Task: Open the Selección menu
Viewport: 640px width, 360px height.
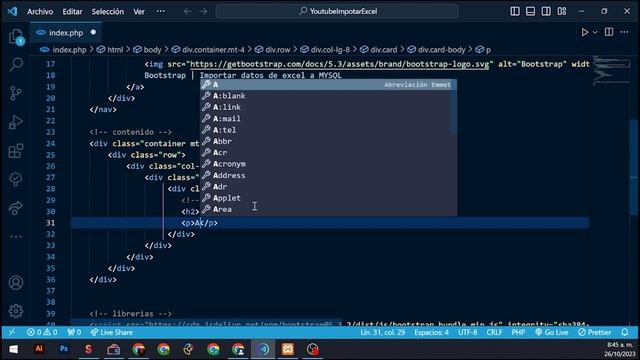Action: click(x=108, y=11)
